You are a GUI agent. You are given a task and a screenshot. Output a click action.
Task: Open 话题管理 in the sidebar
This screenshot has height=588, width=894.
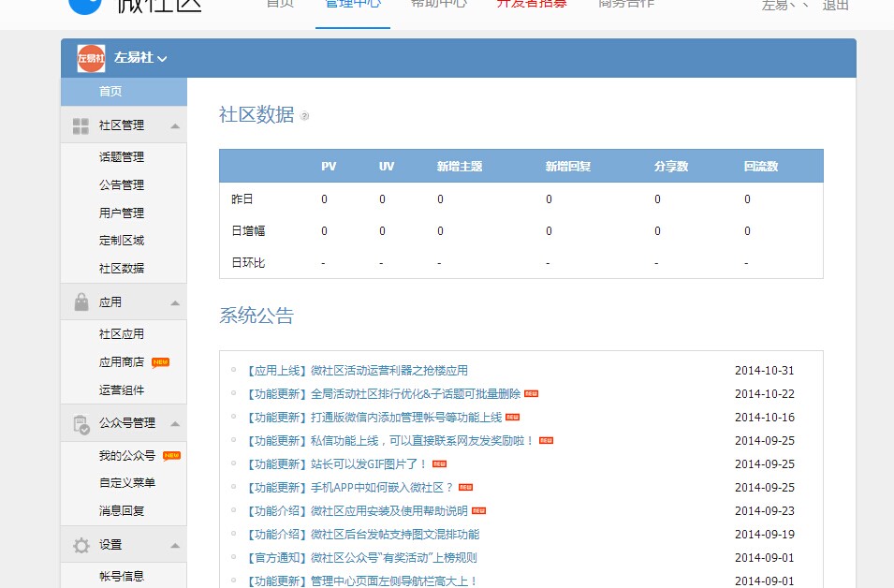[x=122, y=157]
